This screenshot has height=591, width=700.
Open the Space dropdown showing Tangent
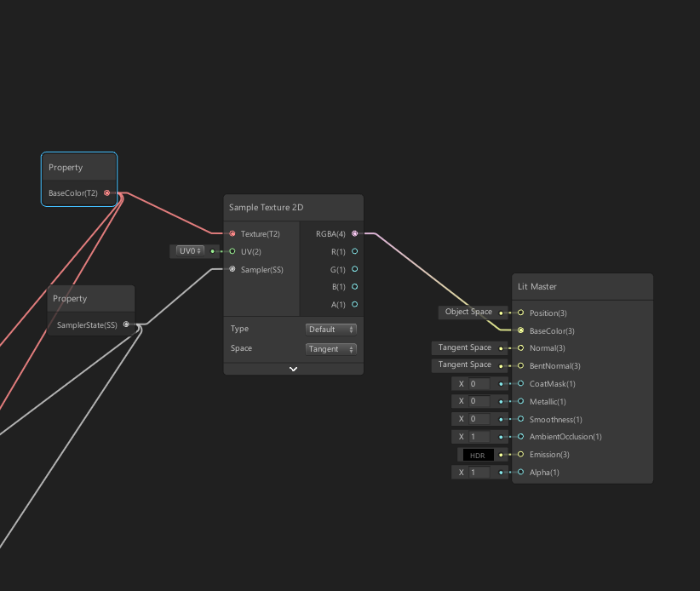331,348
